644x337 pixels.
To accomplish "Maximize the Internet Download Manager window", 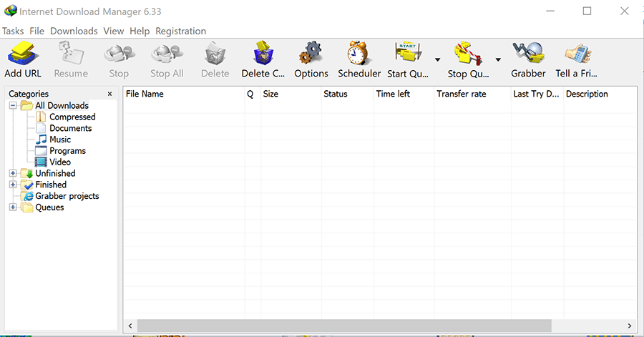I will pyautogui.click(x=587, y=11).
